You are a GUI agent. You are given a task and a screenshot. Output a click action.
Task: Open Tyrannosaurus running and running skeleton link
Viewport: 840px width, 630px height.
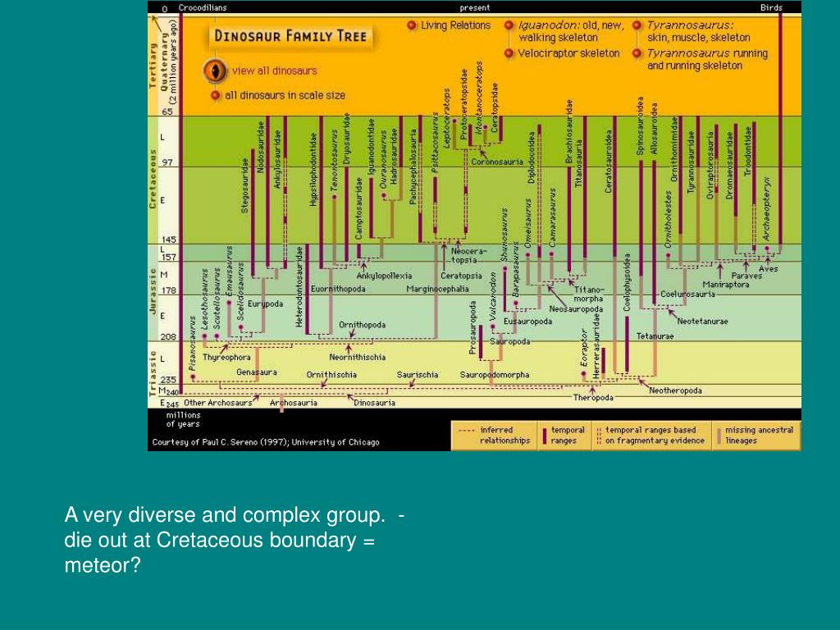[x=707, y=59]
